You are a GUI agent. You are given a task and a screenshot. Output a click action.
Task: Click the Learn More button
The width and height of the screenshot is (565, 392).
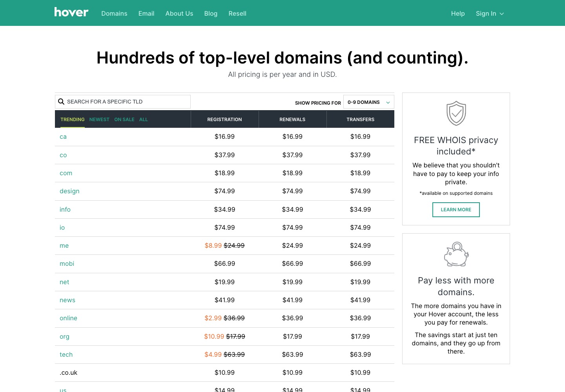tap(456, 210)
